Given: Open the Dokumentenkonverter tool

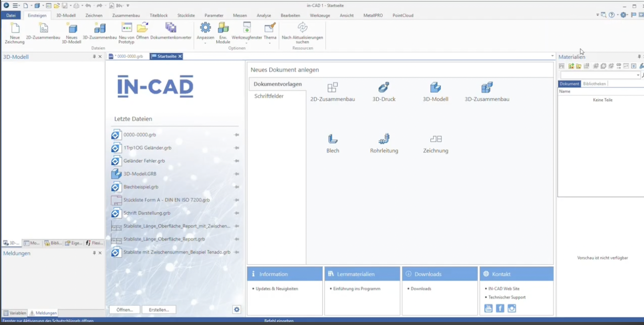Looking at the screenshot, I should click(x=172, y=31).
